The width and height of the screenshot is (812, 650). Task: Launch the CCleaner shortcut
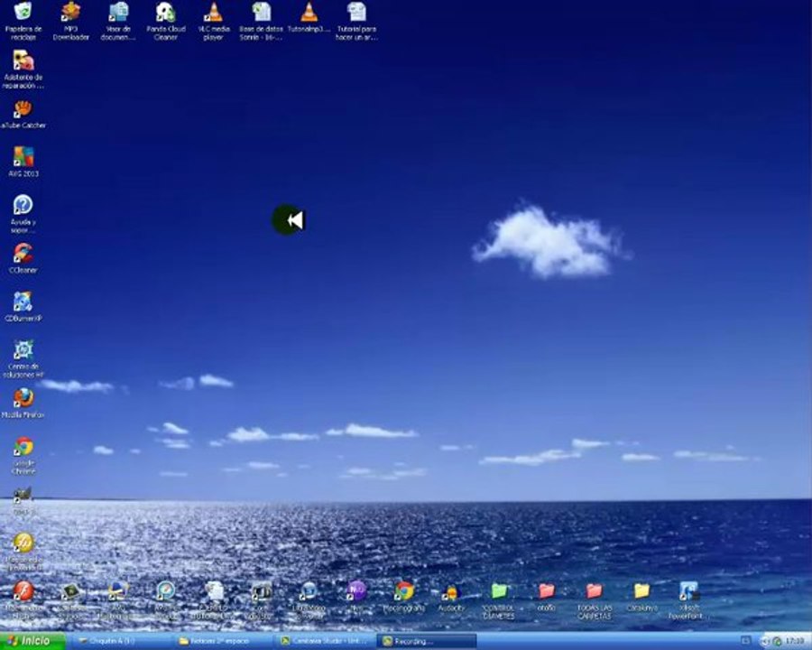pos(23,259)
